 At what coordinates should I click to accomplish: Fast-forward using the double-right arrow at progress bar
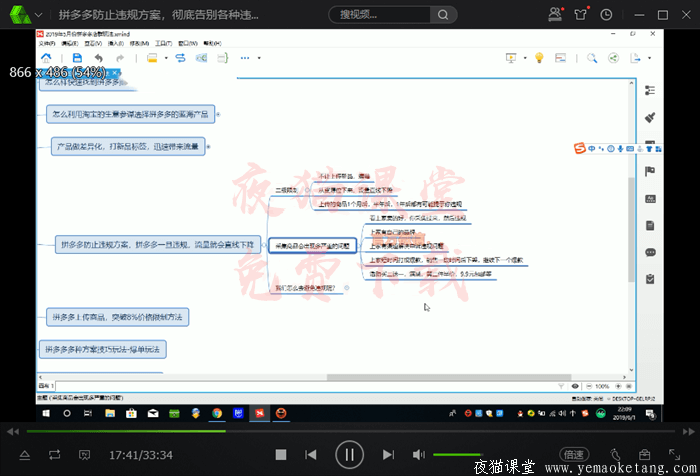[689, 431]
